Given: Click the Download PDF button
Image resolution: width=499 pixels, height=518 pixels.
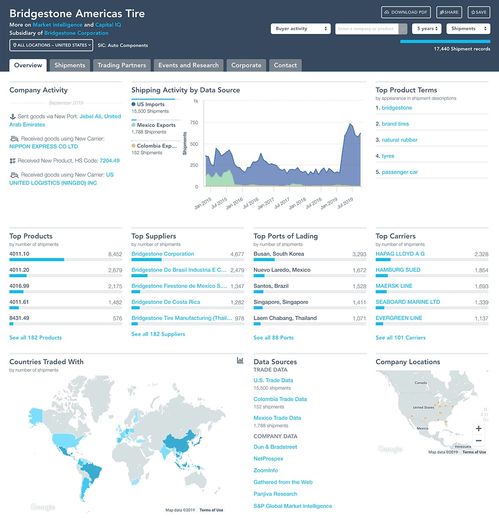Looking at the screenshot, I should 406,12.
